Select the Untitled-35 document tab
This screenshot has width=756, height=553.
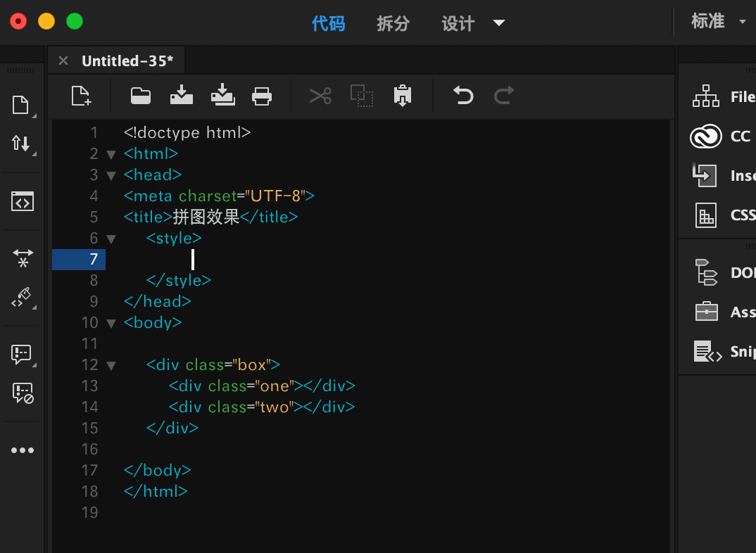point(127,61)
